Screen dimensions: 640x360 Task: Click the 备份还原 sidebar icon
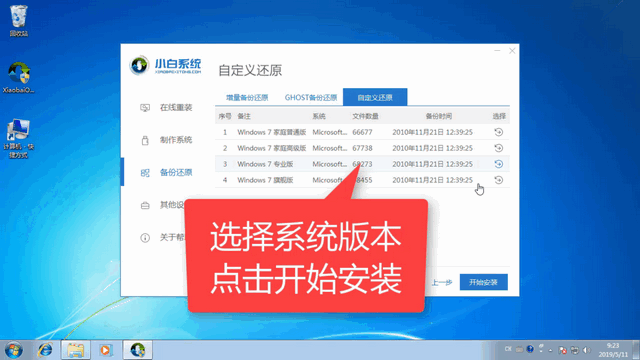tap(145, 173)
